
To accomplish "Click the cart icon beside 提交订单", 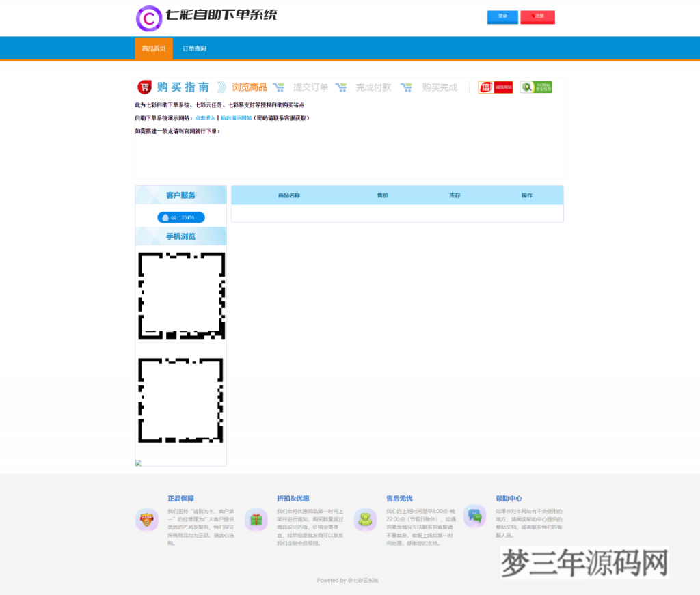I will coord(342,87).
